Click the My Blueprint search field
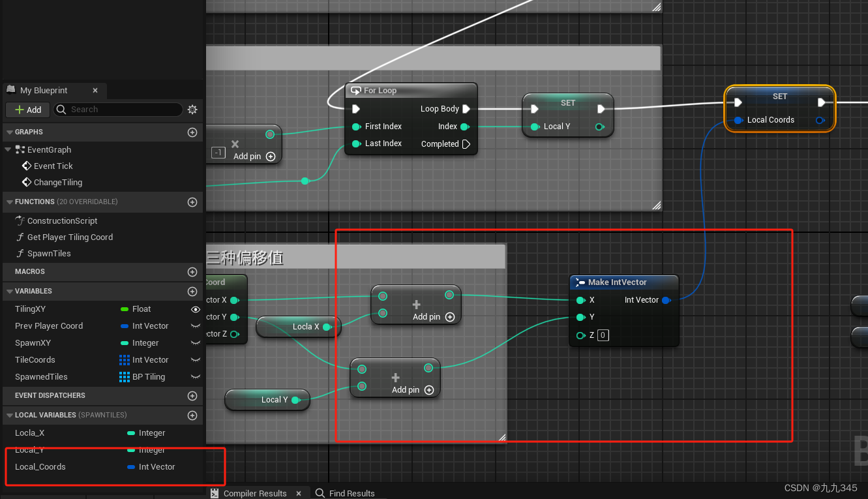The image size is (868, 499). (117, 110)
